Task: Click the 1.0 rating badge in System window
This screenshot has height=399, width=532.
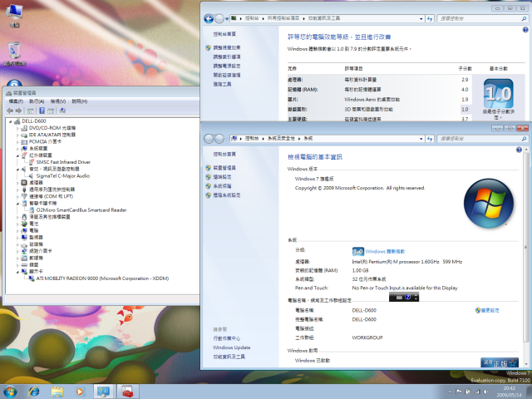Action: pyautogui.click(x=358, y=251)
